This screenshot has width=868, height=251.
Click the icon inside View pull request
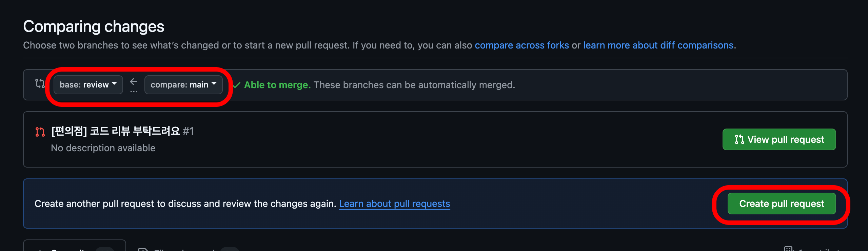[739, 139]
